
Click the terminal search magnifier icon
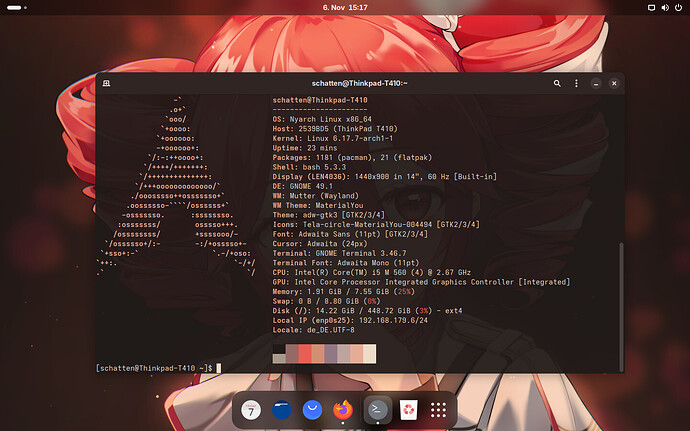point(556,84)
